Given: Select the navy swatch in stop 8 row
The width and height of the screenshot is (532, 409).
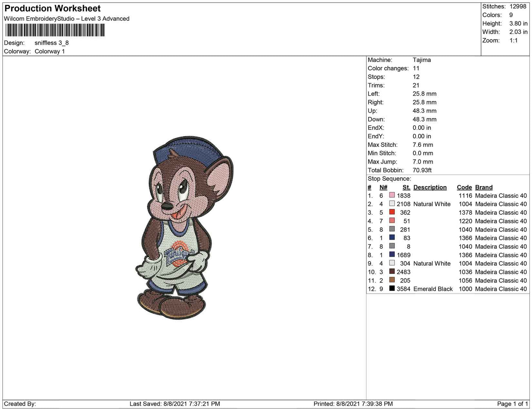Looking at the screenshot, I should coord(392,255).
